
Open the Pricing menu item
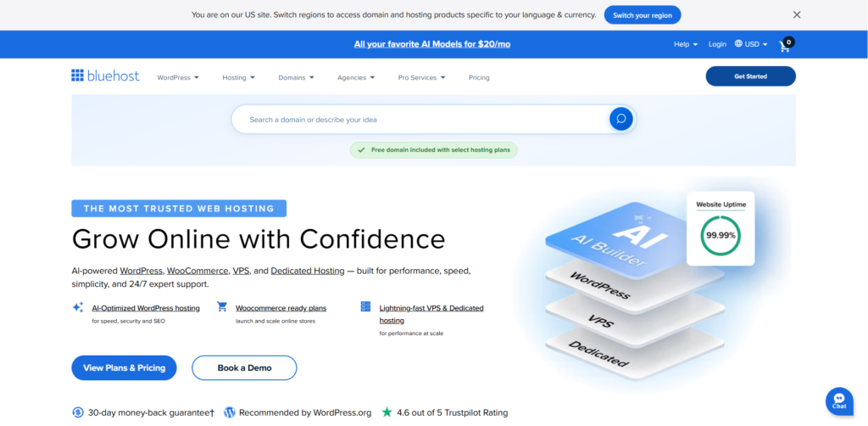pos(479,77)
